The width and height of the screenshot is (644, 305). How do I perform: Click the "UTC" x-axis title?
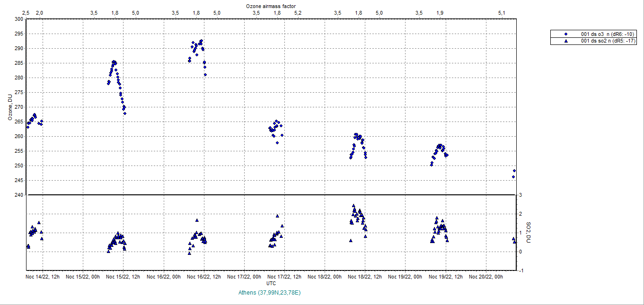pyautogui.click(x=271, y=283)
